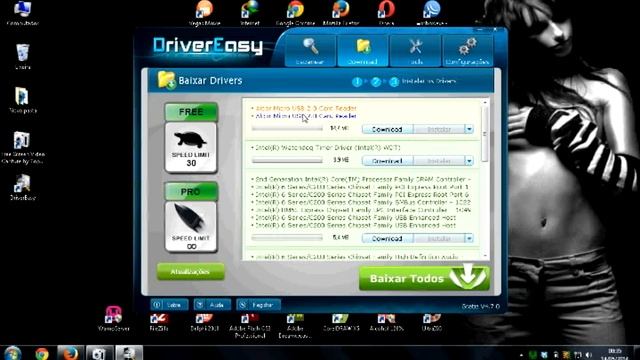Open the Mozilla Firefox desktop shortcut
Screen dimensions: 640x360
point(340,13)
